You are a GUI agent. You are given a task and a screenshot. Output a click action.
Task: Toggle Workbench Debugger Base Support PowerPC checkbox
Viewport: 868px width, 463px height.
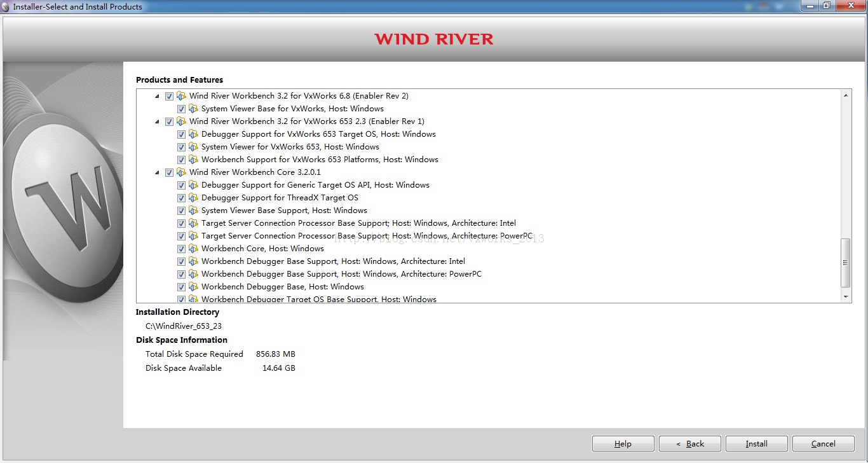pyautogui.click(x=181, y=274)
